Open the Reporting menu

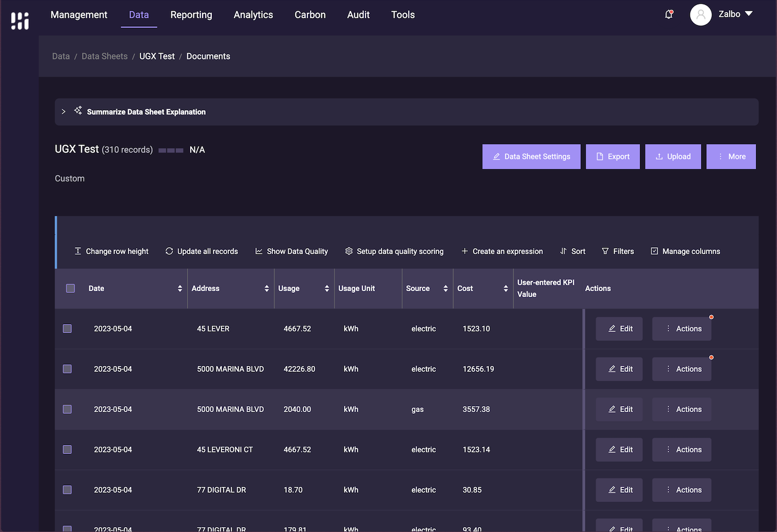tap(191, 15)
